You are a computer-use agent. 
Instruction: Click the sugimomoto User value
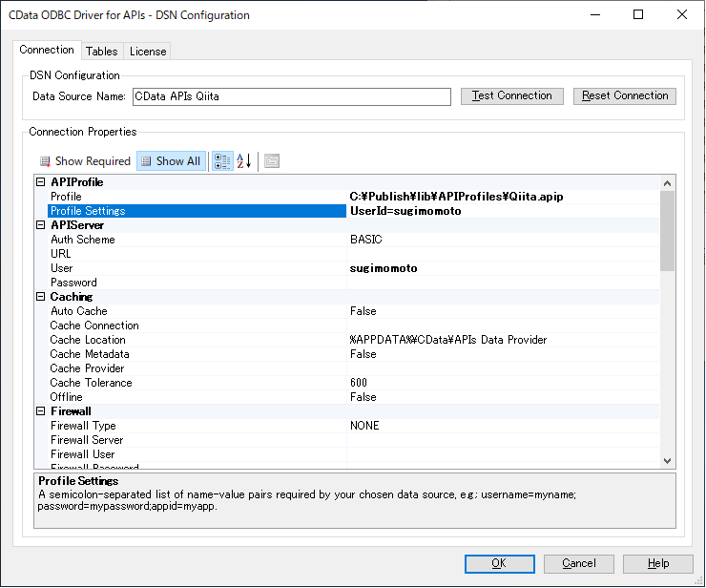(384, 268)
